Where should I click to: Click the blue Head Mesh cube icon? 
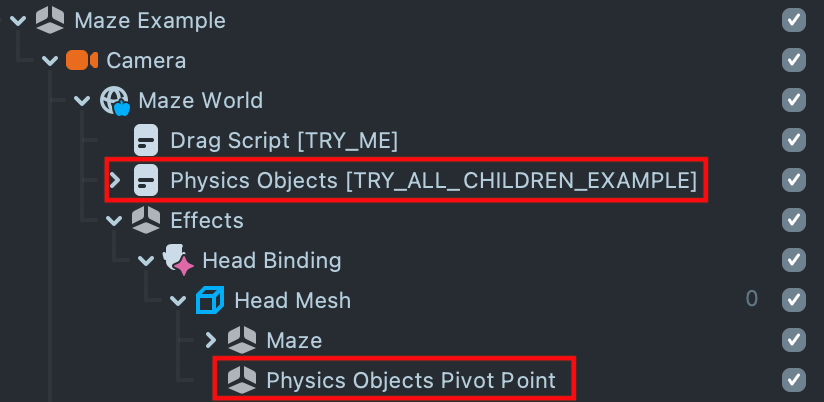[x=210, y=300]
